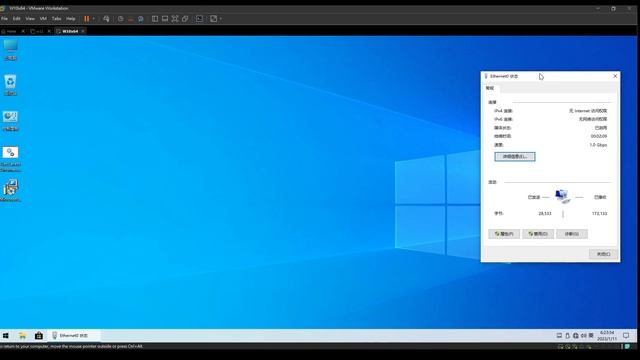The image size is (640, 360).
Task: Switch to Unity mode icon
Action: click(x=185, y=19)
